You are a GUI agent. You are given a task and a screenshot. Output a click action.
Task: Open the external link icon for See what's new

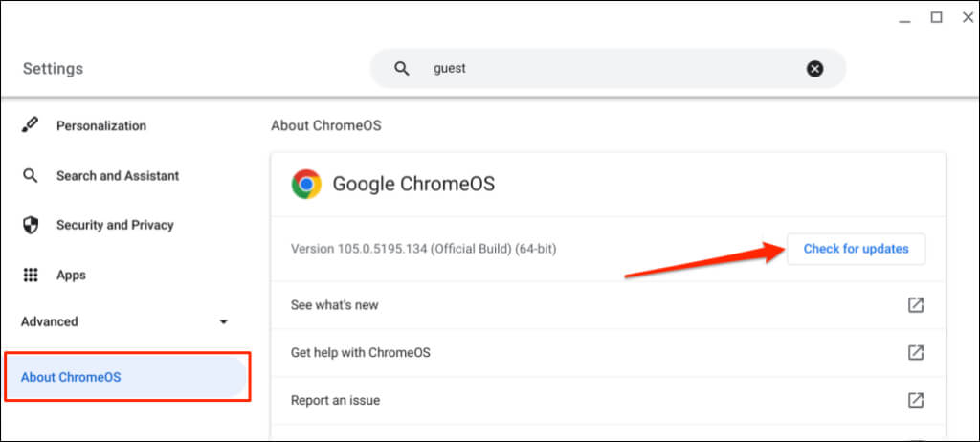pos(916,305)
